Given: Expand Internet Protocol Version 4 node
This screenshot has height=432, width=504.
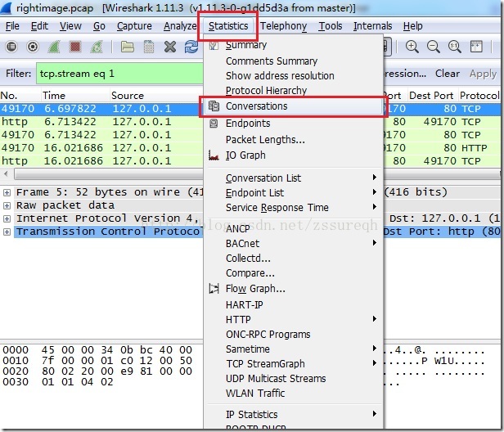Looking at the screenshot, I should pyautogui.click(x=7, y=218).
